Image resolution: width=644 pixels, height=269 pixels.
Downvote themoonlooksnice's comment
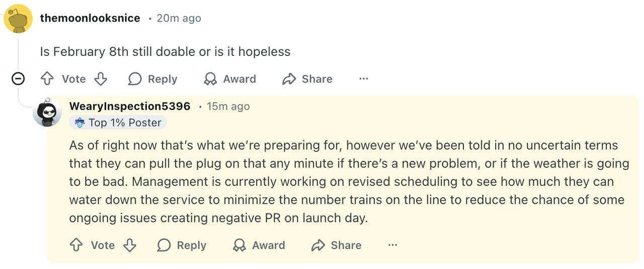(x=101, y=79)
